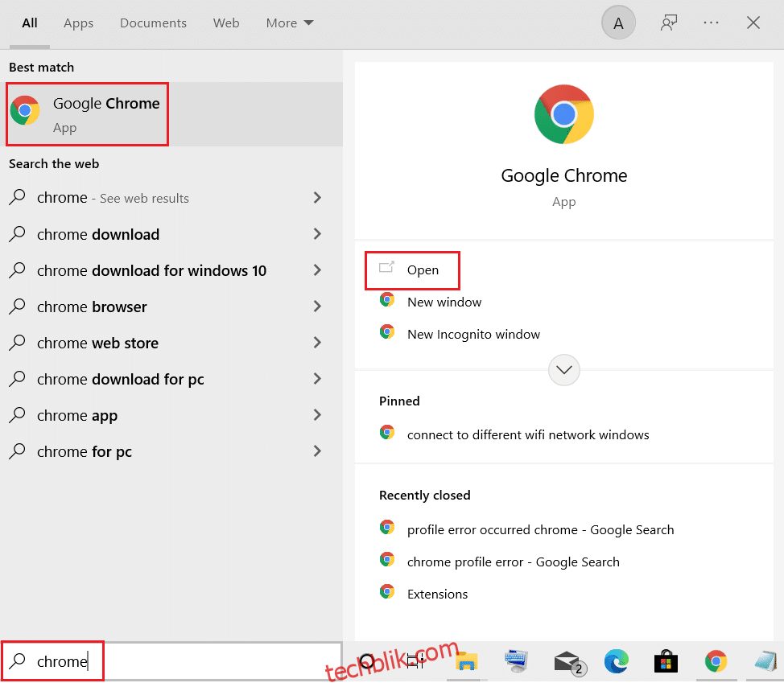Close the search panel
The width and height of the screenshot is (784, 683).
tap(753, 23)
